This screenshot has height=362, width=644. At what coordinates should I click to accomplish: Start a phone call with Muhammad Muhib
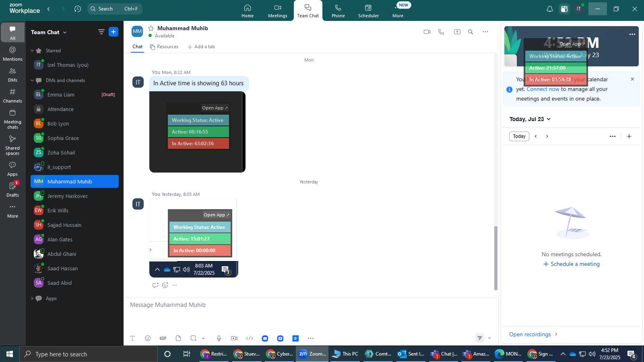point(441,32)
